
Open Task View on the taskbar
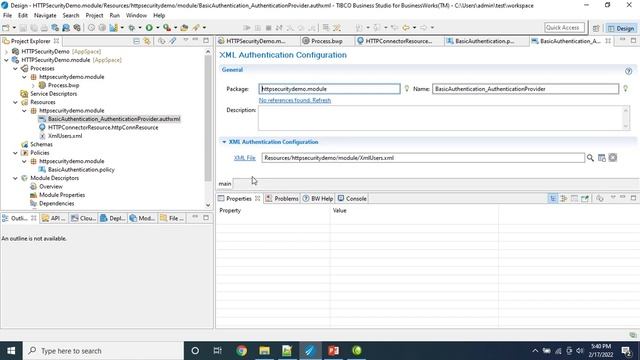[x=218, y=351]
